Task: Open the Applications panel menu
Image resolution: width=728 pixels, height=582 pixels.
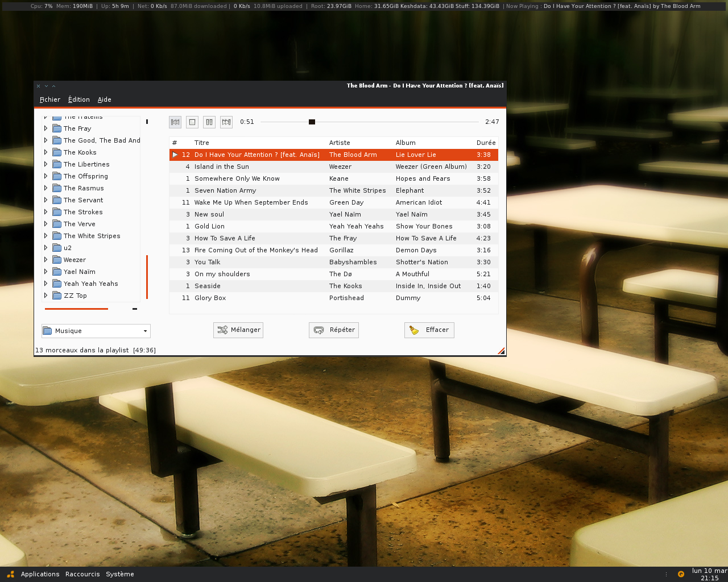Action: [x=40, y=574]
